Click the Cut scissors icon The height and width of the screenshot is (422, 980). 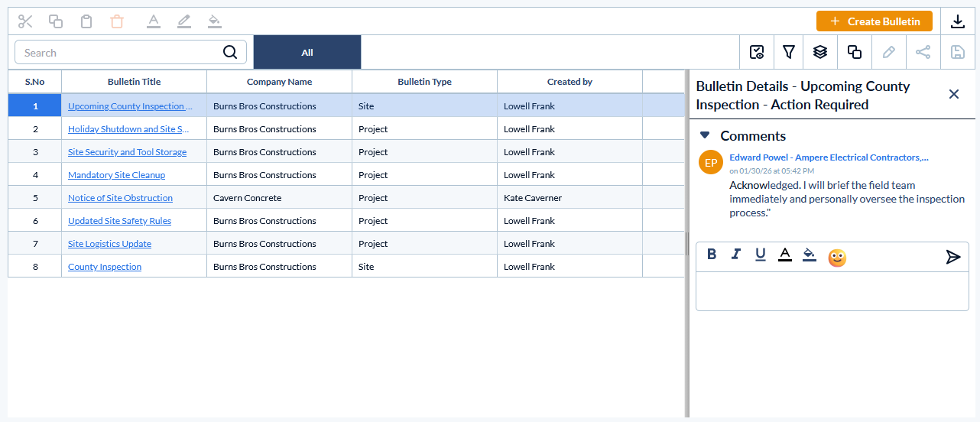[25, 21]
